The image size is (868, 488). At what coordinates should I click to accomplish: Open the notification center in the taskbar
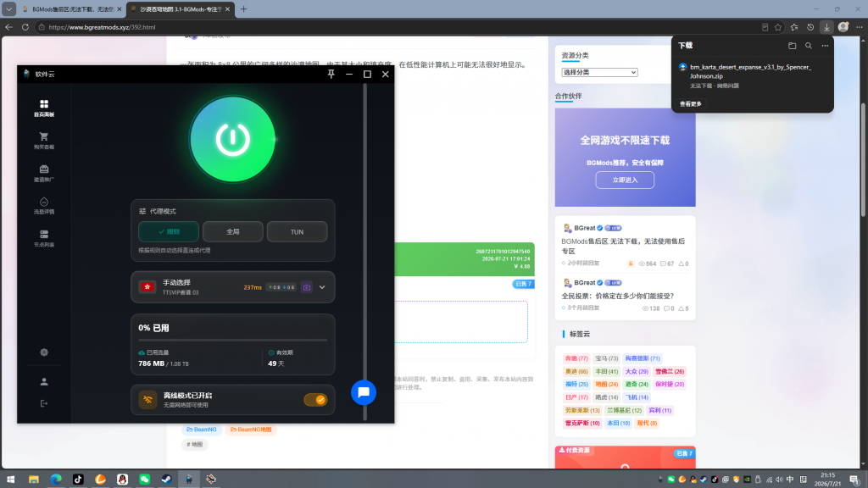tap(854, 480)
